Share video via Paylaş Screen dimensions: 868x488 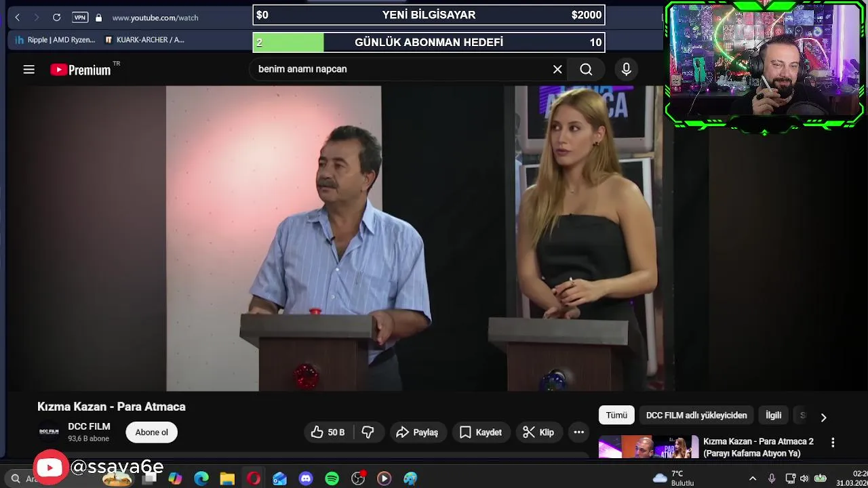tap(418, 432)
